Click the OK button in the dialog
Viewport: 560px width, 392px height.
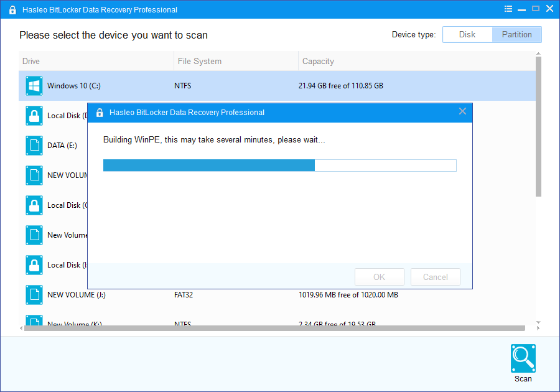[380, 277]
